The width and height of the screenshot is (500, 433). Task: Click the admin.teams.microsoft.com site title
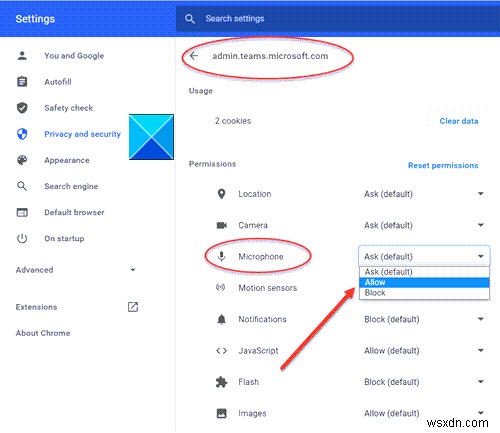pos(270,56)
